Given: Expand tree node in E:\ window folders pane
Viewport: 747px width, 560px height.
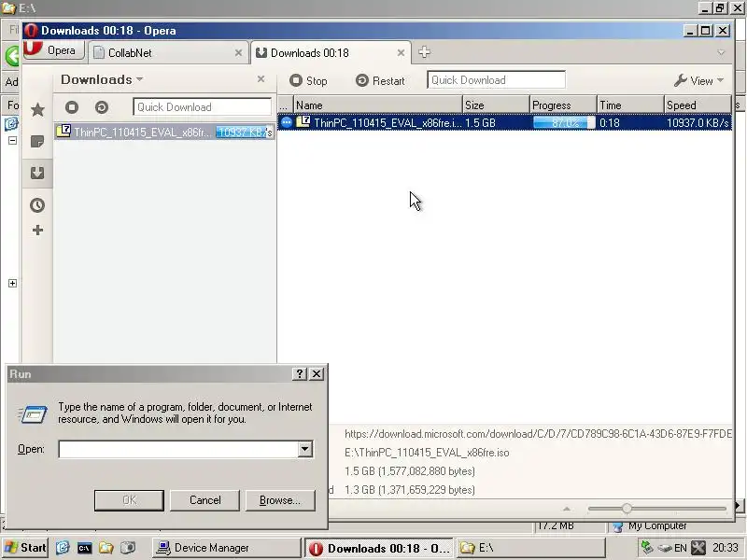Looking at the screenshot, I should (12, 284).
